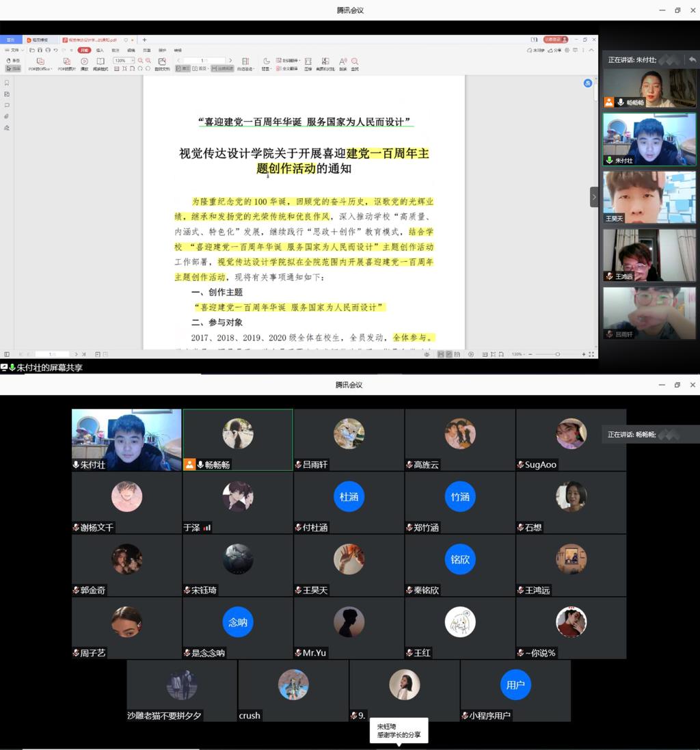Image resolution: width=700 pixels, height=750 pixels.
Task: Toggle mute for participant Mr.Yu
Action: point(298,652)
